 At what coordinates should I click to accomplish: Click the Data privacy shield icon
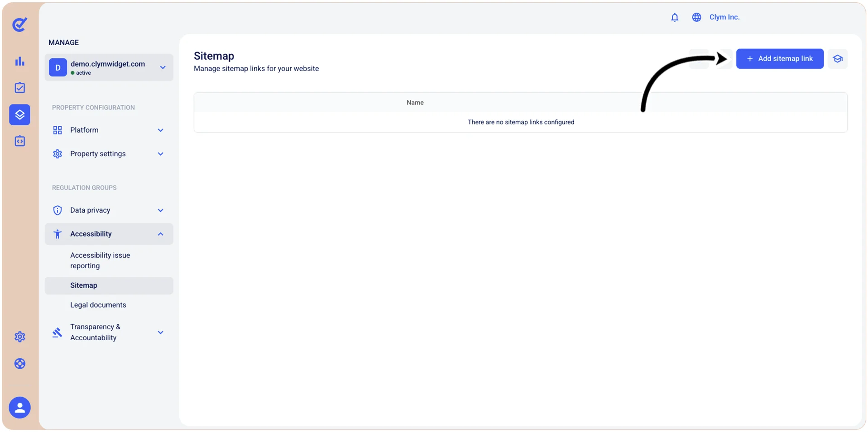(x=58, y=210)
